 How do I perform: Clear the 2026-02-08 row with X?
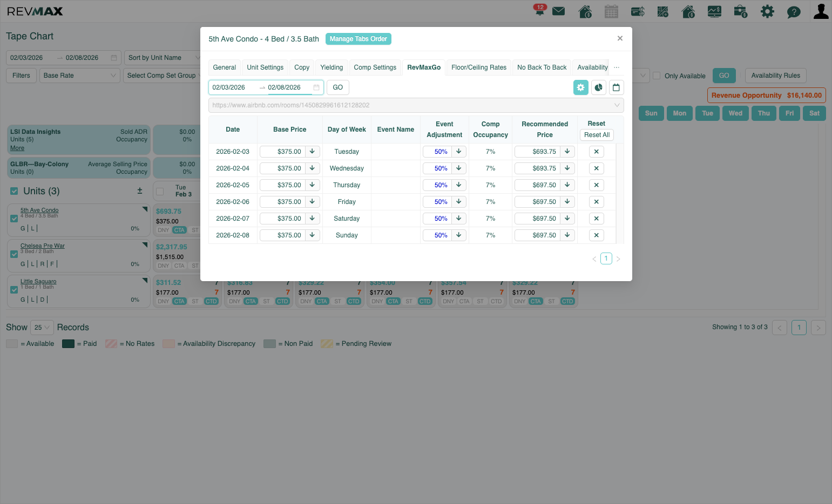(x=597, y=235)
